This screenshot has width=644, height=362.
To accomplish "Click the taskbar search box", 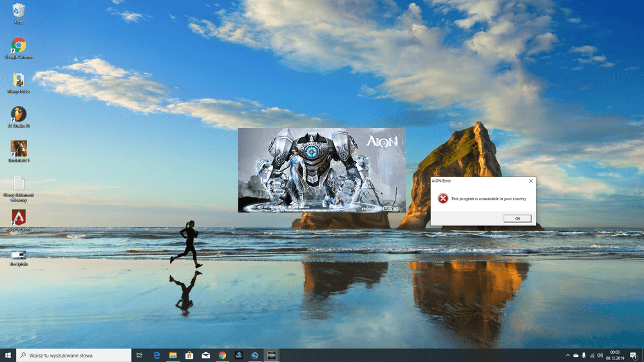I will (x=74, y=355).
